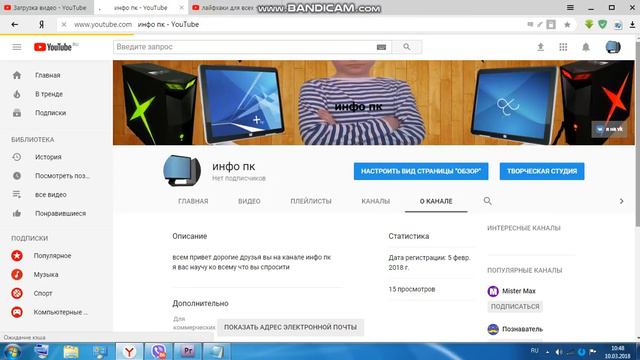Screen dimensions: 640x360
Task: Open Yandex Browser from the taskbar
Action: click(129, 351)
